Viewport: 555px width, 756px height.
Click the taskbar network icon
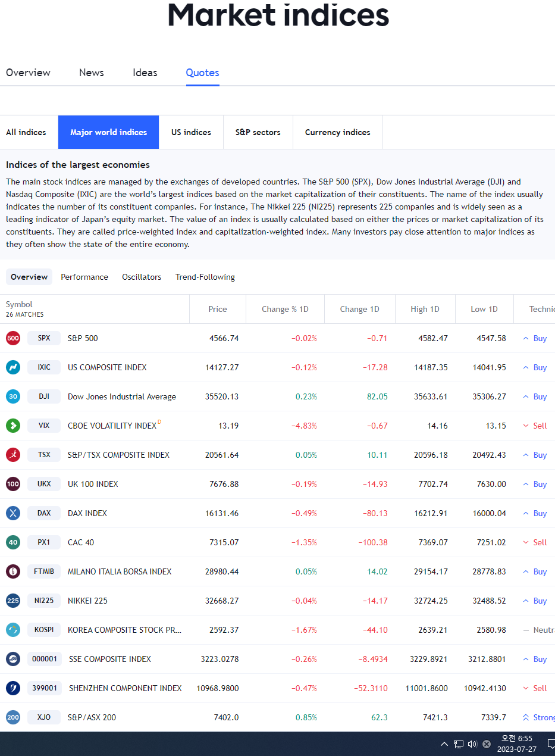pos(459,744)
